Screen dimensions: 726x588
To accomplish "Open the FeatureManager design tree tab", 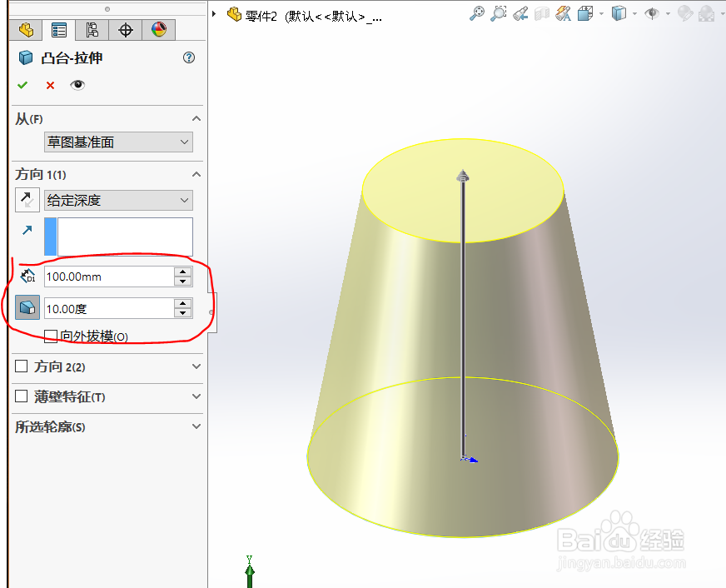I will 26,30.
